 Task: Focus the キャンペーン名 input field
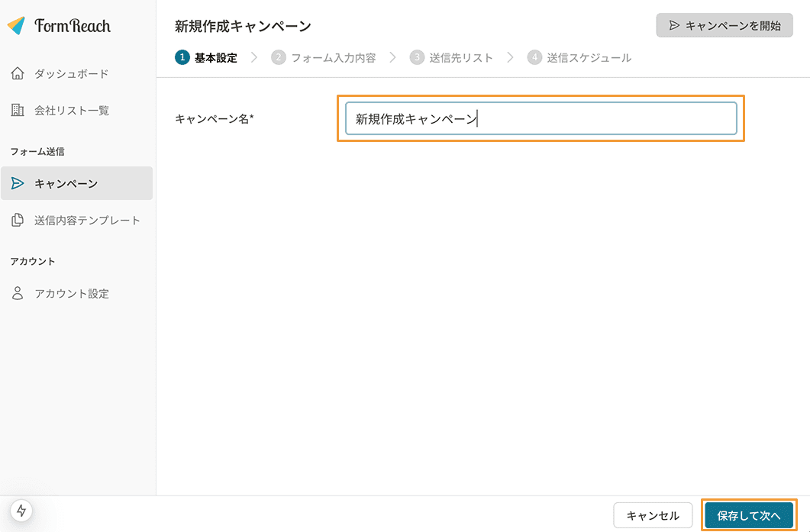[541, 118]
